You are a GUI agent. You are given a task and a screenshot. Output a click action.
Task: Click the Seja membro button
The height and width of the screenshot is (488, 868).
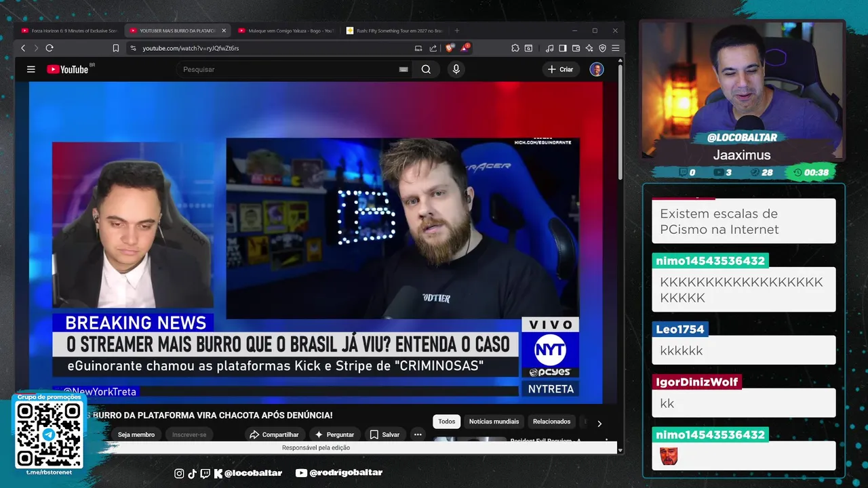pyautogui.click(x=136, y=434)
